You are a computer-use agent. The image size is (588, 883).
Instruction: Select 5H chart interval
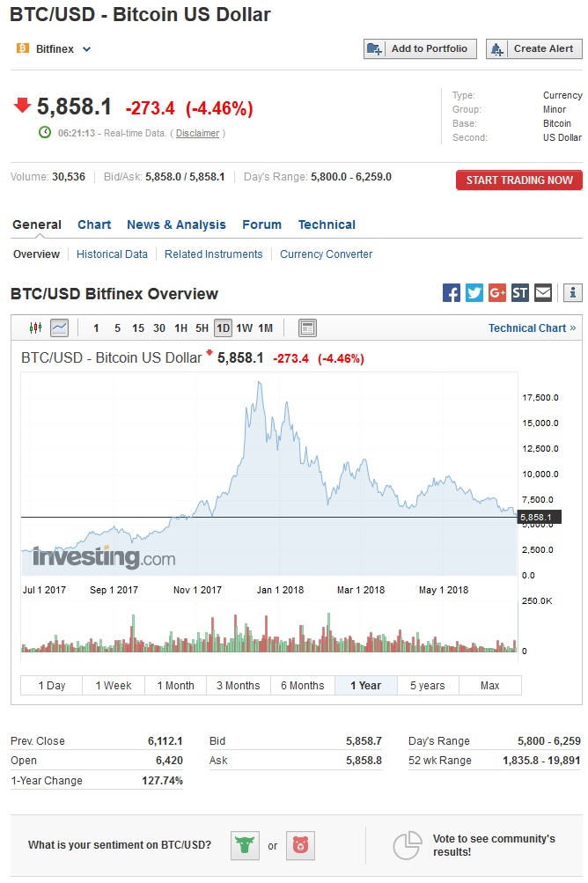(x=202, y=328)
